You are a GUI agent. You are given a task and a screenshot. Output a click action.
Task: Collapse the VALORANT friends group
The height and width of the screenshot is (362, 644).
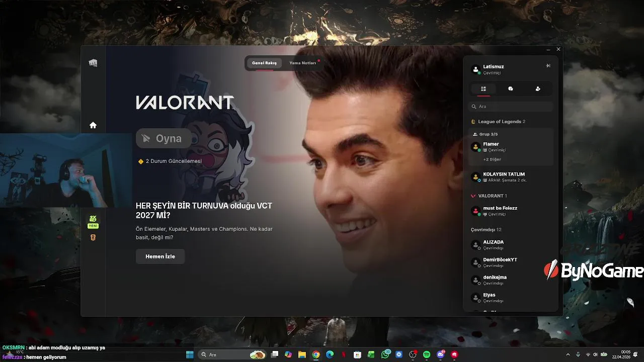[x=489, y=196]
